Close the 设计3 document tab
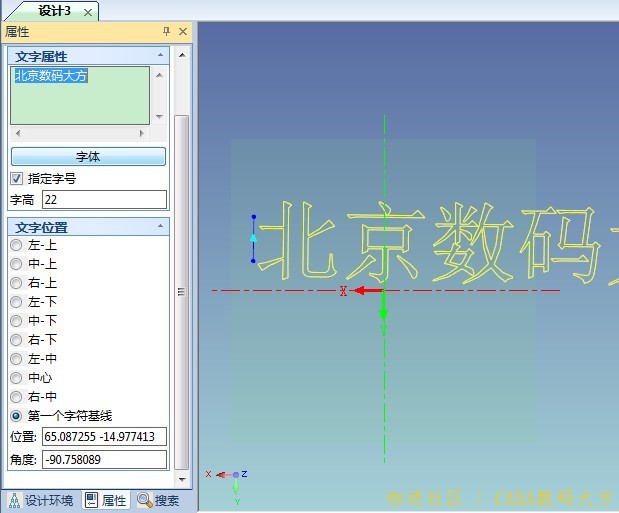The image size is (619, 513). coord(88,12)
